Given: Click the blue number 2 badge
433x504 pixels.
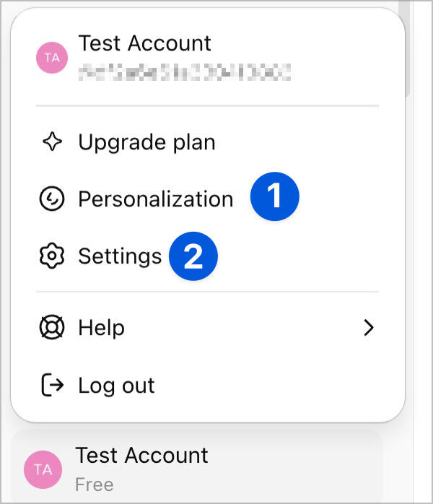Looking at the screenshot, I should coord(193,256).
